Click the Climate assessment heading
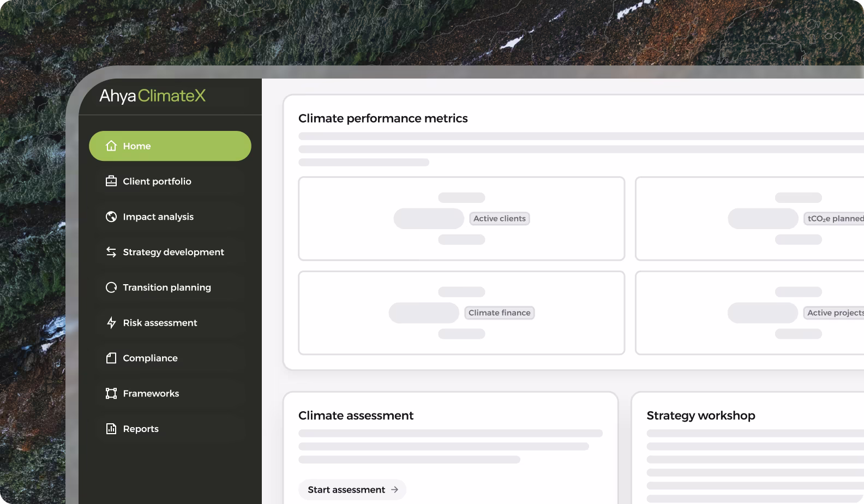 coord(356,416)
